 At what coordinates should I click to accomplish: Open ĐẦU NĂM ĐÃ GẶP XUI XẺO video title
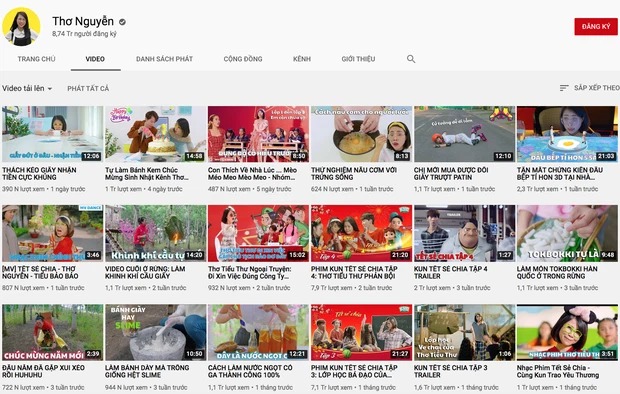[x=43, y=371]
